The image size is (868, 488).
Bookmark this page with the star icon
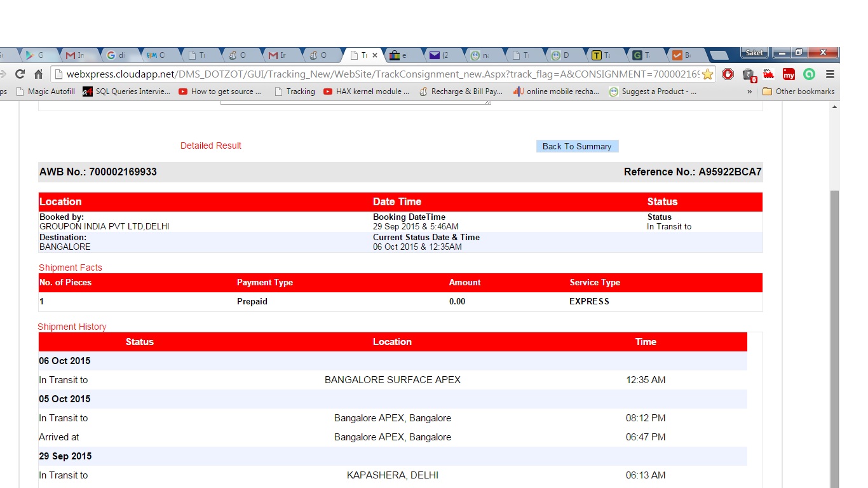[707, 74]
